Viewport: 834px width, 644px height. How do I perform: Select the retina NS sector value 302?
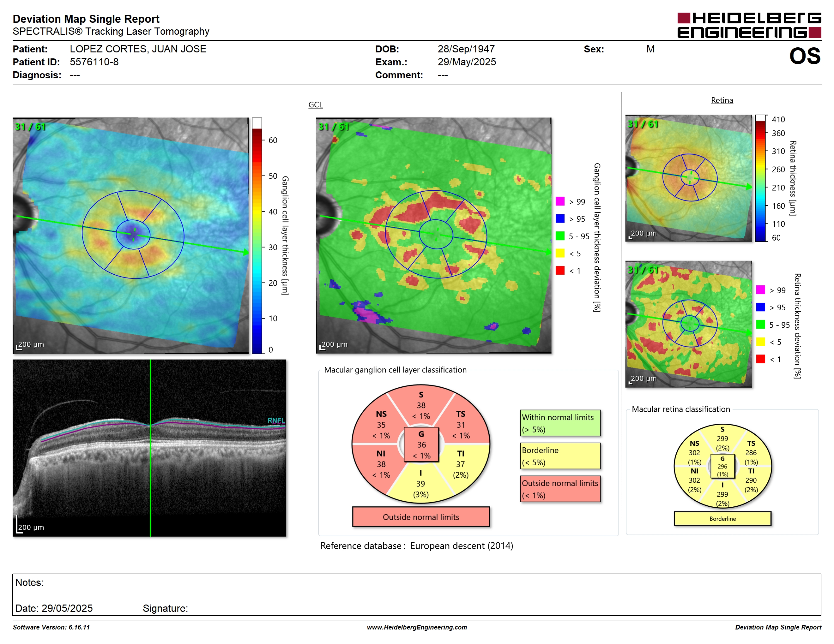click(x=694, y=452)
